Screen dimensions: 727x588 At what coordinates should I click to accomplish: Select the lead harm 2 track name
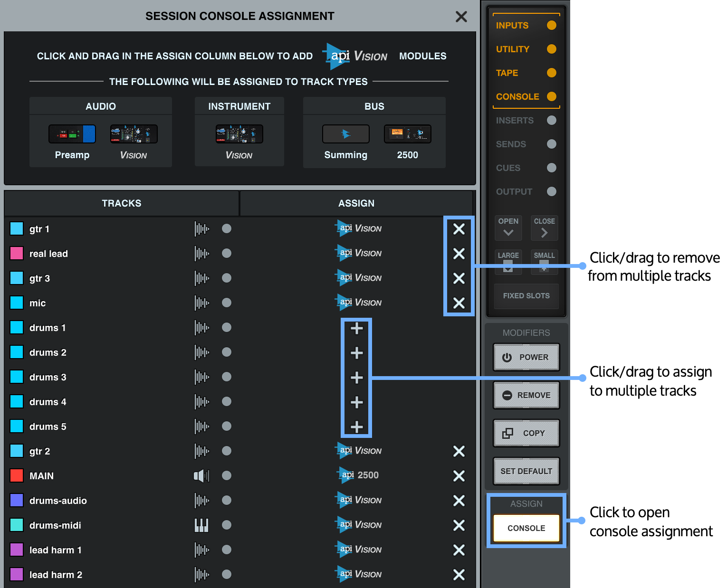tap(56, 575)
